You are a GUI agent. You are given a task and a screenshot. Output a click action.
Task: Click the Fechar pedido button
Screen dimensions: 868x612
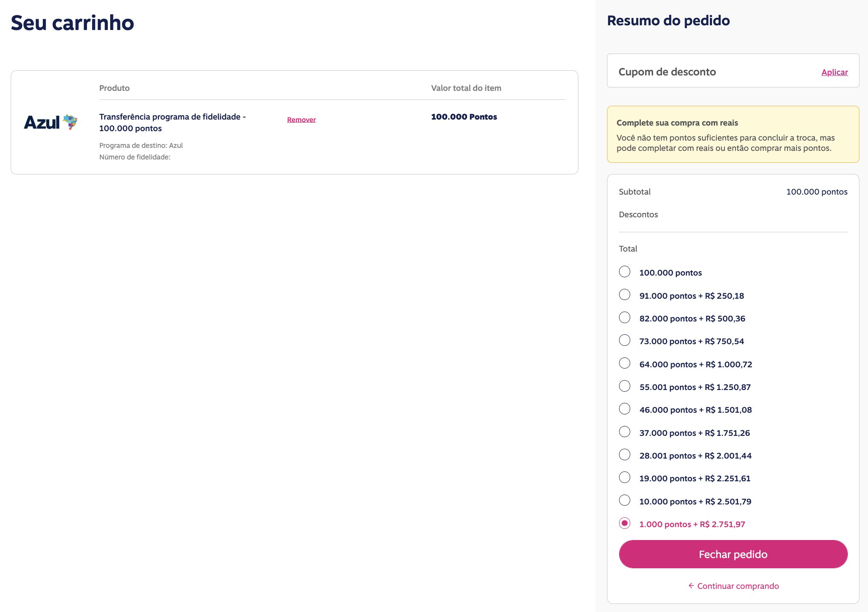click(x=733, y=554)
